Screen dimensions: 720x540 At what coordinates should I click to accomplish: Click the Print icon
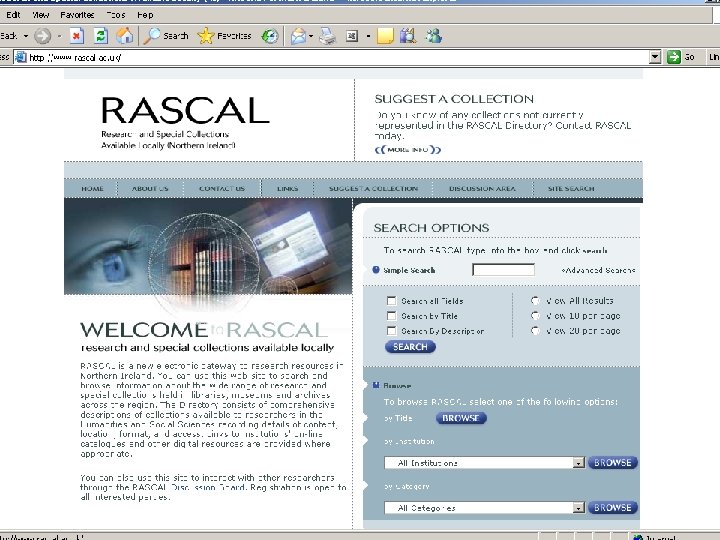327,36
